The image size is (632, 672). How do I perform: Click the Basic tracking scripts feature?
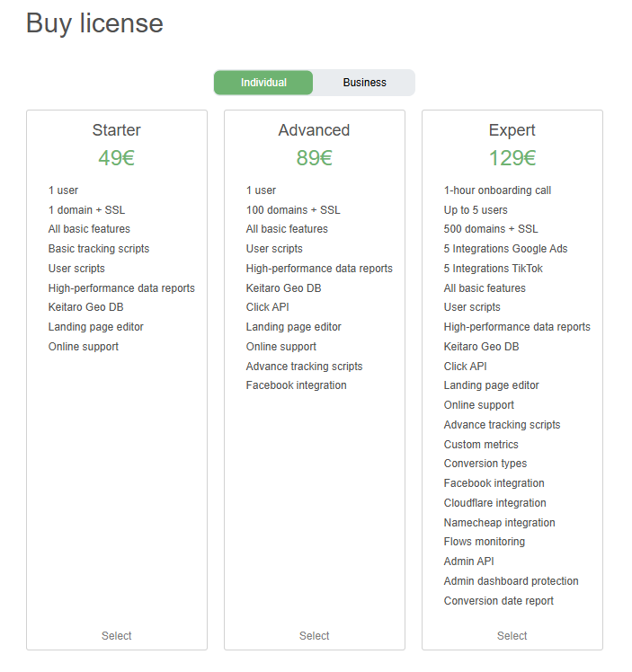(x=99, y=249)
